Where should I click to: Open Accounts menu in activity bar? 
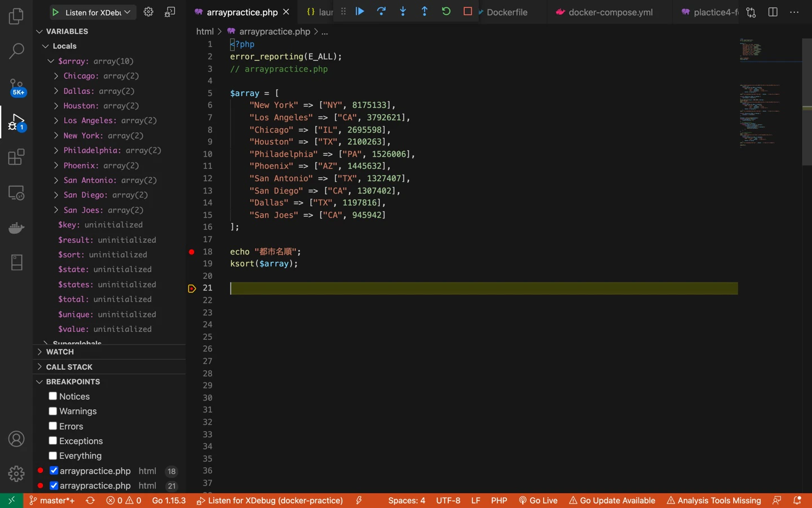16,439
